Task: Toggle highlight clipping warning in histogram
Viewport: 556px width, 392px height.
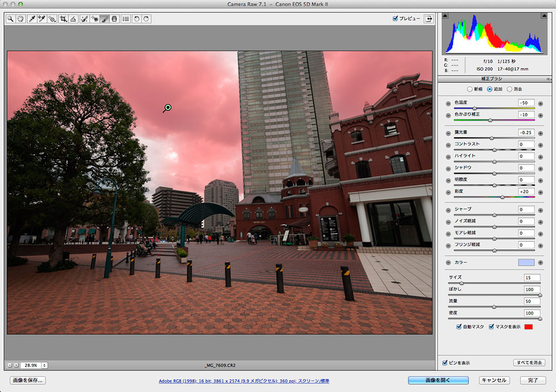Action: 544,16
